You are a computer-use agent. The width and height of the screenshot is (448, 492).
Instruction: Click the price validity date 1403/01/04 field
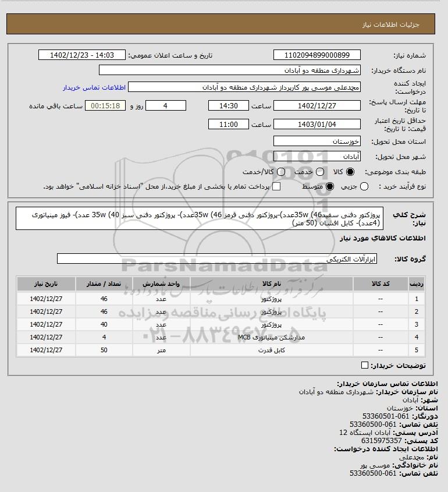(317, 124)
